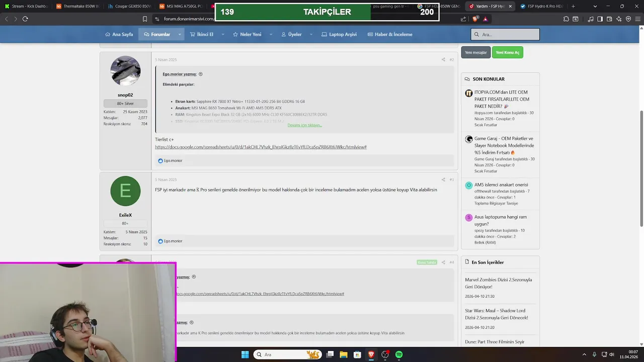Click the green Yeni Konu Aç button

507,52
